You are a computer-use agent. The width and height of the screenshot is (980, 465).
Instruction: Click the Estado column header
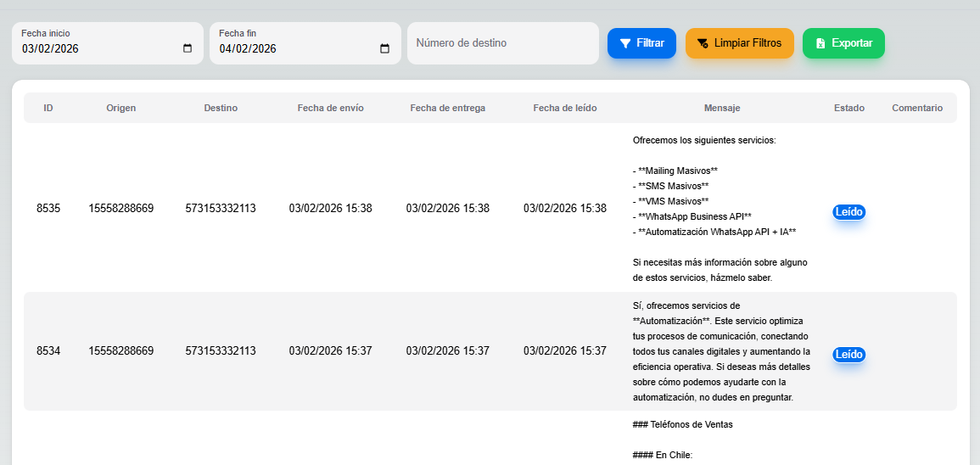(848, 108)
